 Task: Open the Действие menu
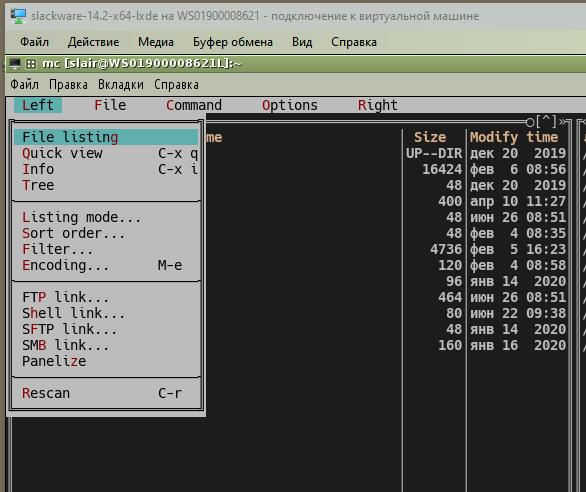pyautogui.click(x=93, y=42)
